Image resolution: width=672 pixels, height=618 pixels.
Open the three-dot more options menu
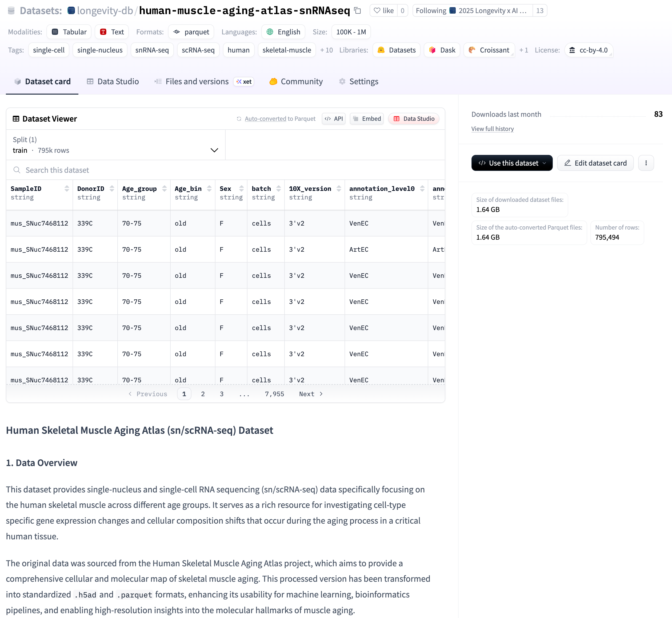[x=646, y=163]
